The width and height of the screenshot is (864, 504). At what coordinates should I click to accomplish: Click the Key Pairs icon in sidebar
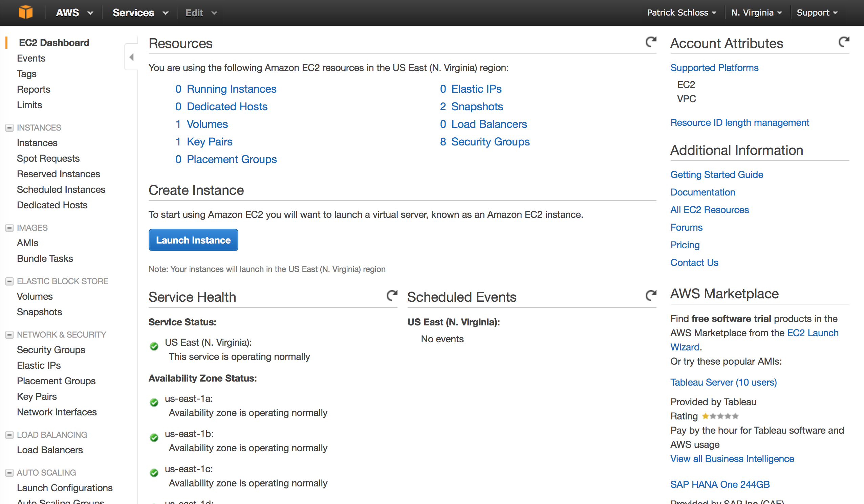(x=37, y=396)
